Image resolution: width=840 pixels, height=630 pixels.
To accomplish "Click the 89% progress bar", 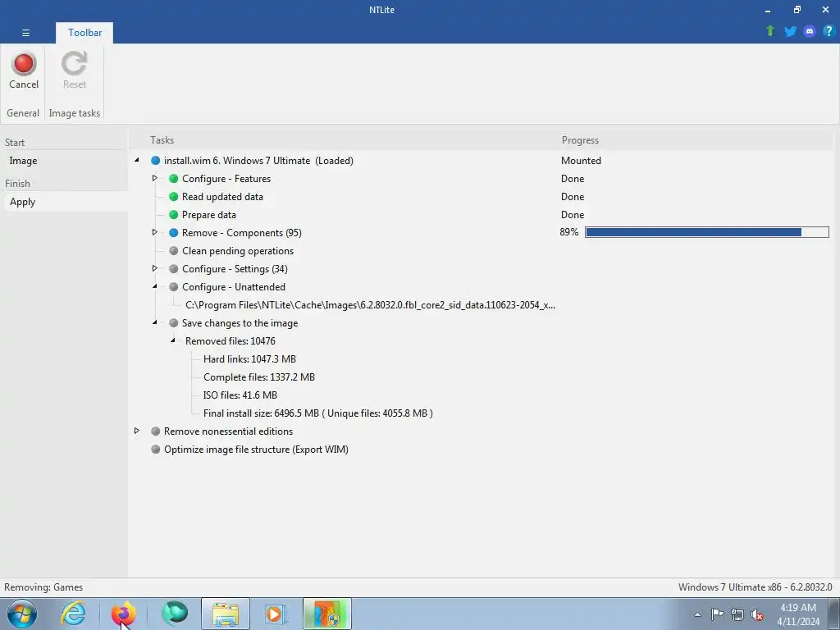I will point(706,232).
